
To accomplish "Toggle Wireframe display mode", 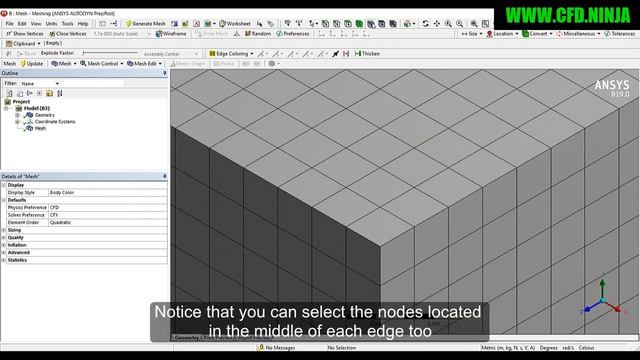I will pos(171,34).
